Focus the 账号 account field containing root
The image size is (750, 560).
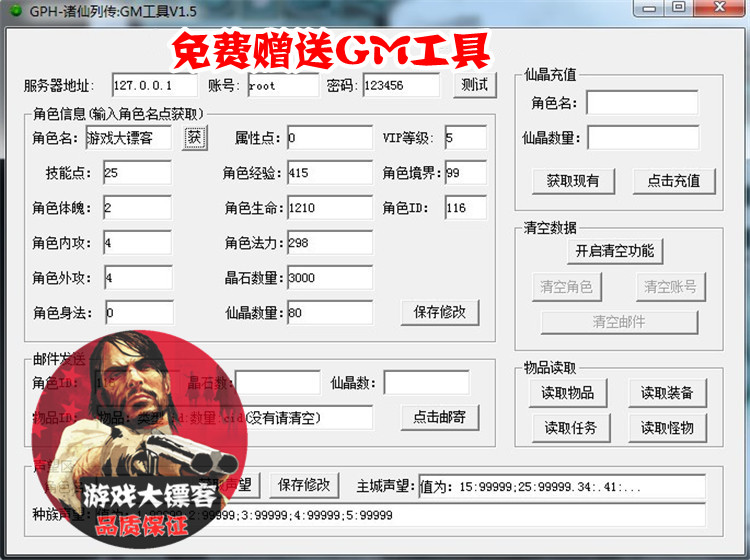pos(283,85)
